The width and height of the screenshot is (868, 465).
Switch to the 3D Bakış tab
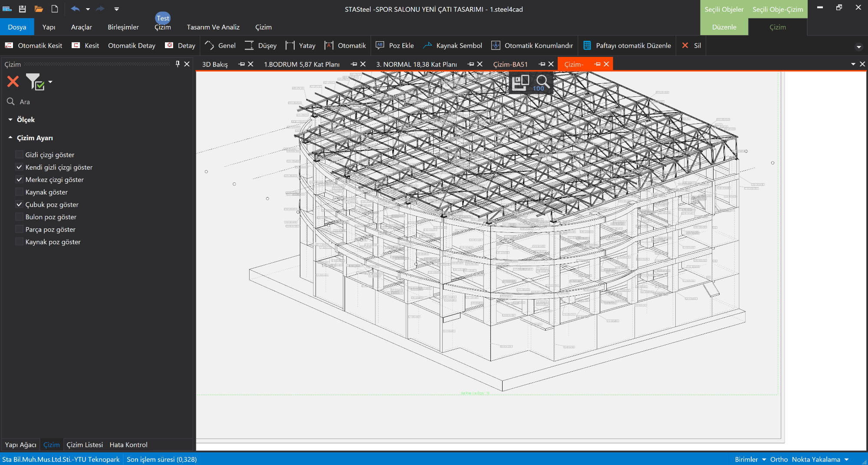click(215, 64)
